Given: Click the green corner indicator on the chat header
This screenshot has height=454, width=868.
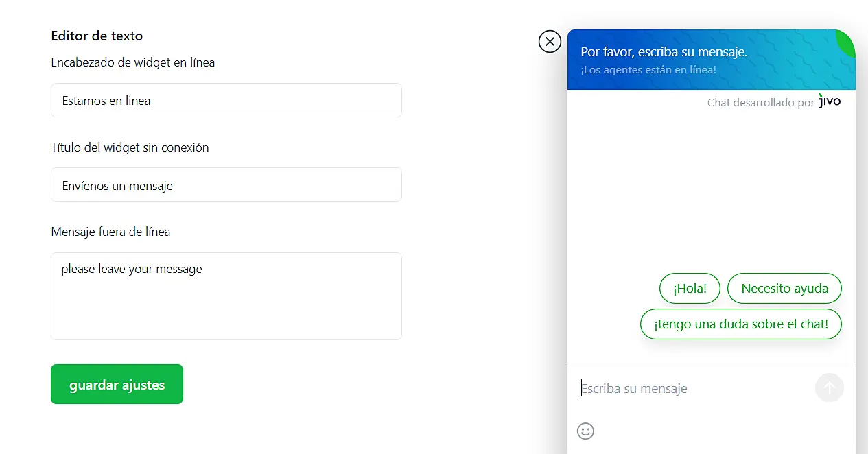Looking at the screenshot, I should point(847,43).
